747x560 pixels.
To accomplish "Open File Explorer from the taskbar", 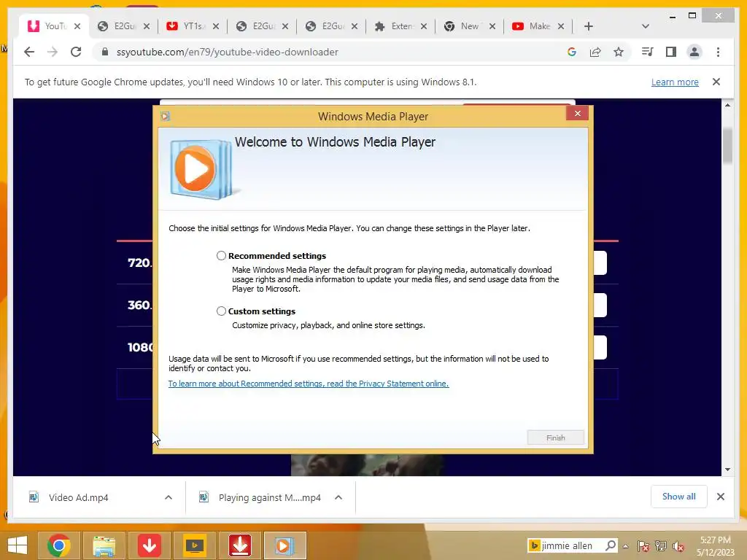I will pos(104,545).
